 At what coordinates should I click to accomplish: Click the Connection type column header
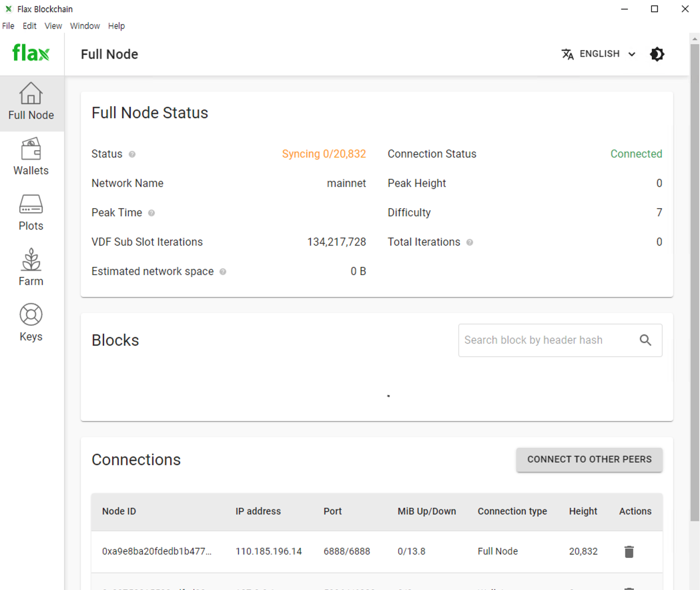[x=512, y=511]
